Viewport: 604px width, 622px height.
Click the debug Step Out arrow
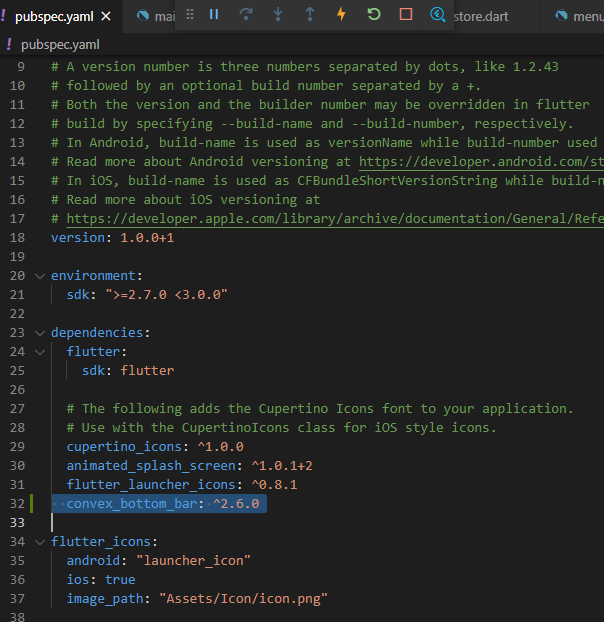[x=310, y=15]
